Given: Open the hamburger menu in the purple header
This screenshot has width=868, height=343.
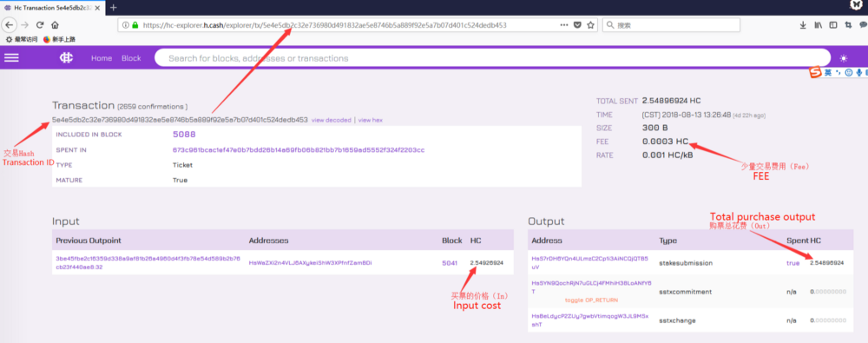Looking at the screenshot, I should pos(11,58).
